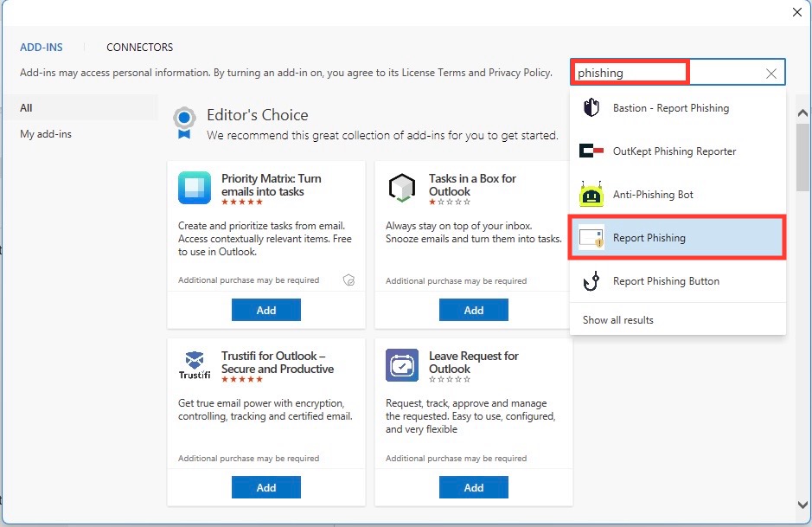Screen dimensions: 812x527
Task: Click the Leave Request star rating
Action: pos(450,379)
